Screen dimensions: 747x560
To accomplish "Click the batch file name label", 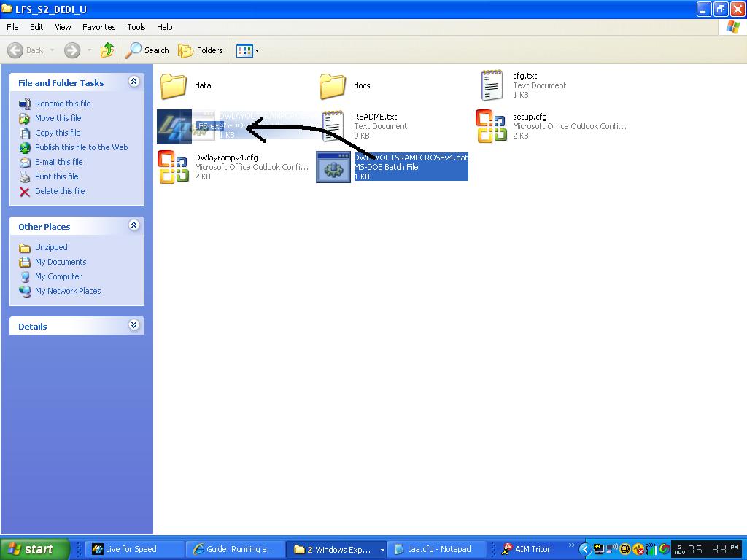I will pos(411,157).
